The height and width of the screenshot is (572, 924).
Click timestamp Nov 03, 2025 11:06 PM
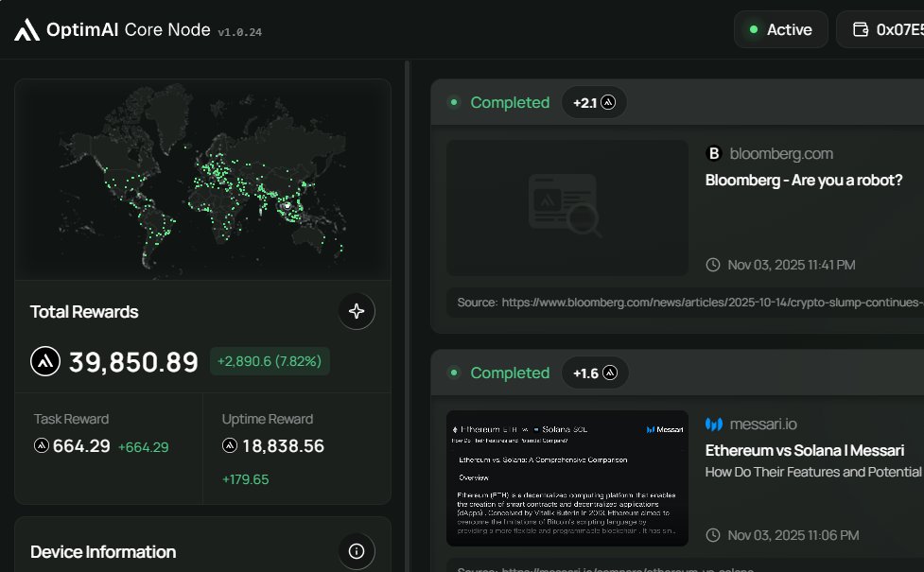(x=793, y=535)
